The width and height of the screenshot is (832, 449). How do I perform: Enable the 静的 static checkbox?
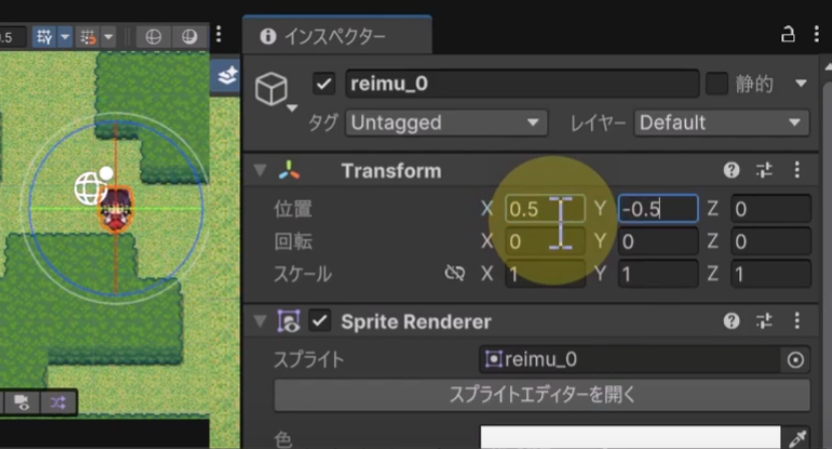coord(716,84)
